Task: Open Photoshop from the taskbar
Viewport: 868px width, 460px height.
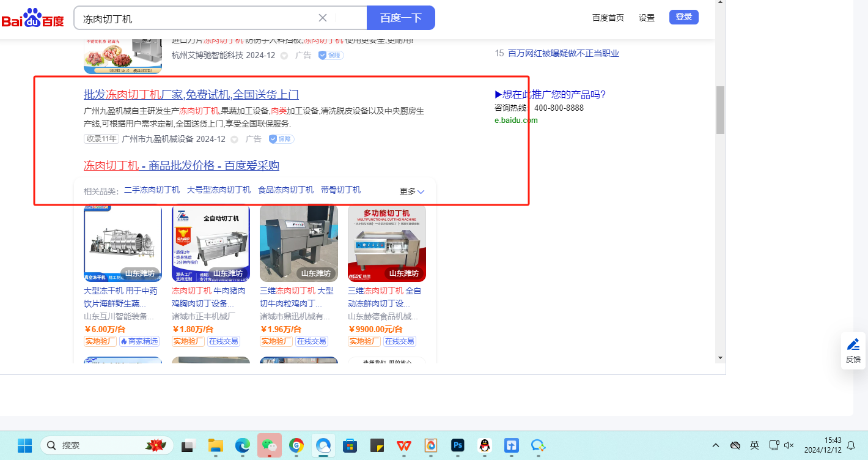Action: 458,445
